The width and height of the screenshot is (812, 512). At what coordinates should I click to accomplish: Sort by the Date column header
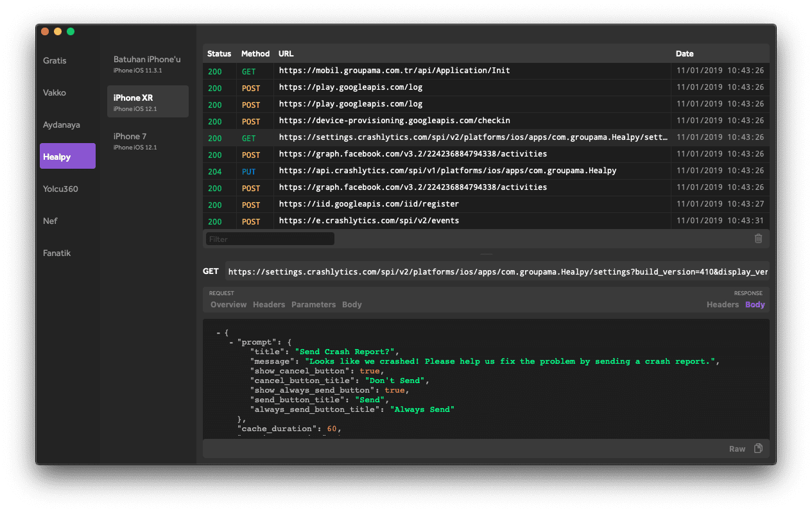click(684, 54)
